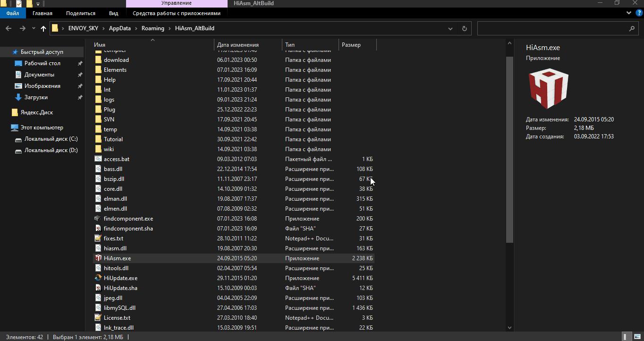Open the Customize Quick Access Toolbar dropdown
644x341 pixels.
click(x=38, y=4)
